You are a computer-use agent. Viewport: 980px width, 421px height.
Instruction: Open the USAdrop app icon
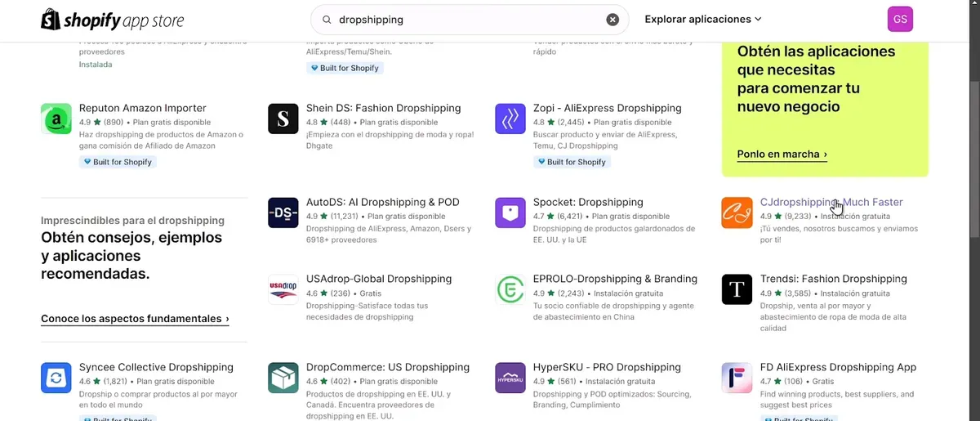click(283, 289)
